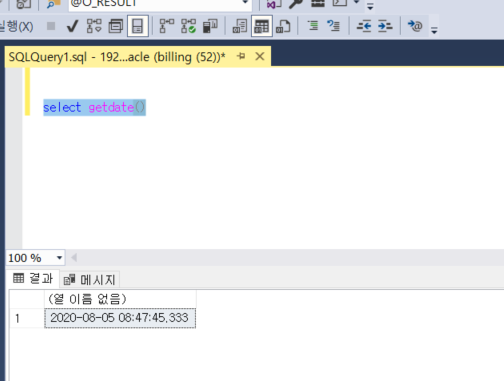Switch to the 메시지 messages tab
Image resolution: width=504 pixels, height=381 pixels.
[89, 279]
